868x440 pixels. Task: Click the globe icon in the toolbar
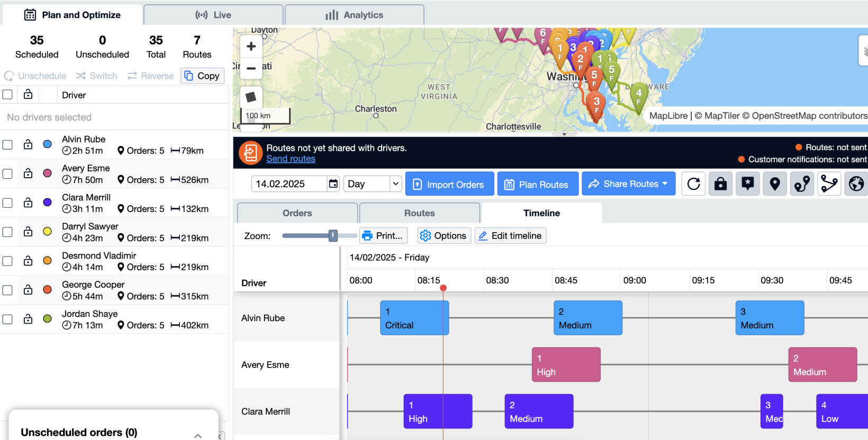(856, 184)
